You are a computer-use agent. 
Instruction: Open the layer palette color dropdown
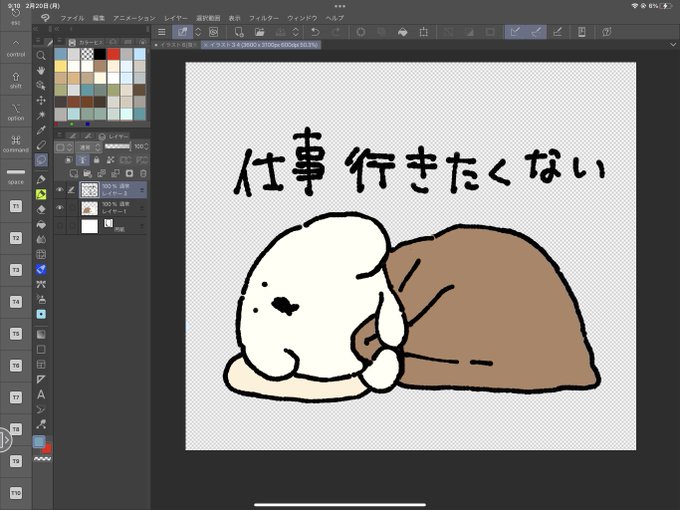tap(64, 147)
